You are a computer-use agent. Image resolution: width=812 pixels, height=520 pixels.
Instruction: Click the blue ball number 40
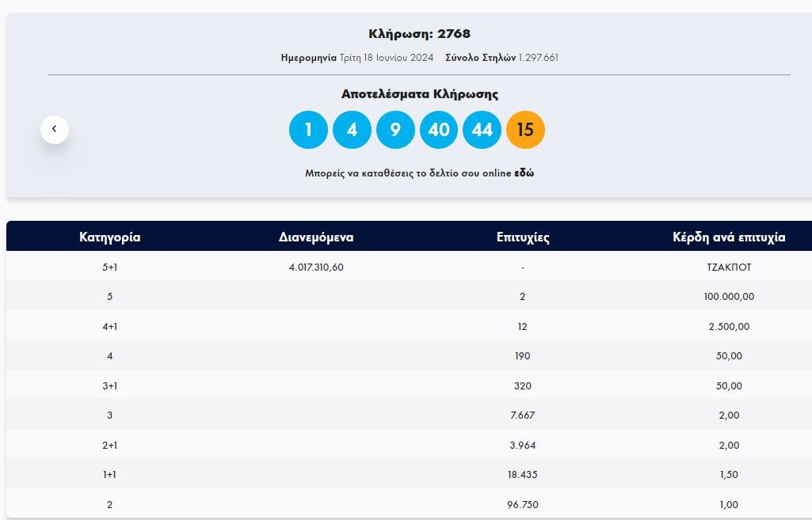click(439, 130)
